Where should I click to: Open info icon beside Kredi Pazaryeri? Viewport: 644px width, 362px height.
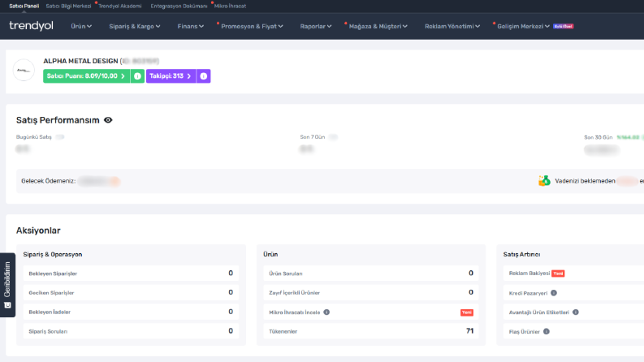[554, 293]
